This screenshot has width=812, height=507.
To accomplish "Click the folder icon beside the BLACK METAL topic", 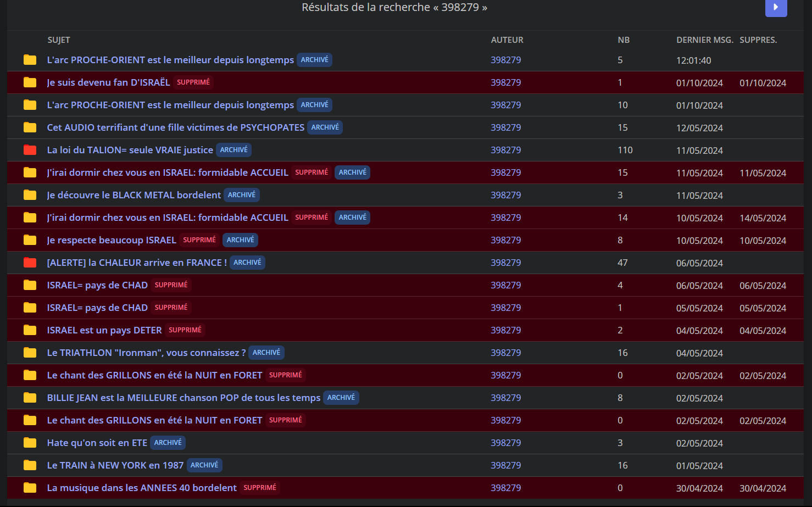I will (x=30, y=195).
